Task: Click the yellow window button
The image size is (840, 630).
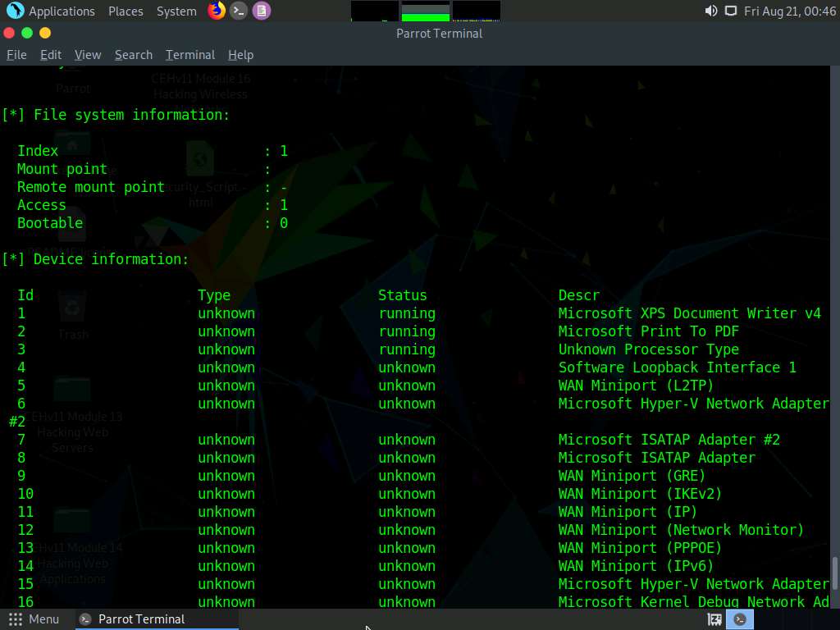Action: [x=46, y=33]
